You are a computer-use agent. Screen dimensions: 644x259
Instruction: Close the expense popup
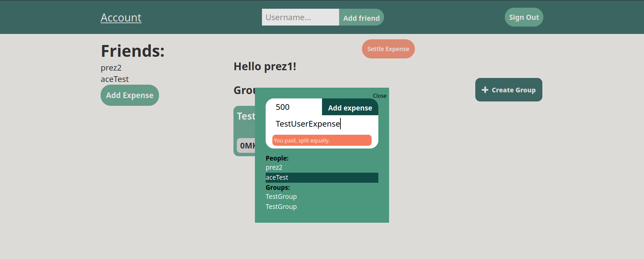pyautogui.click(x=379, y=96)
